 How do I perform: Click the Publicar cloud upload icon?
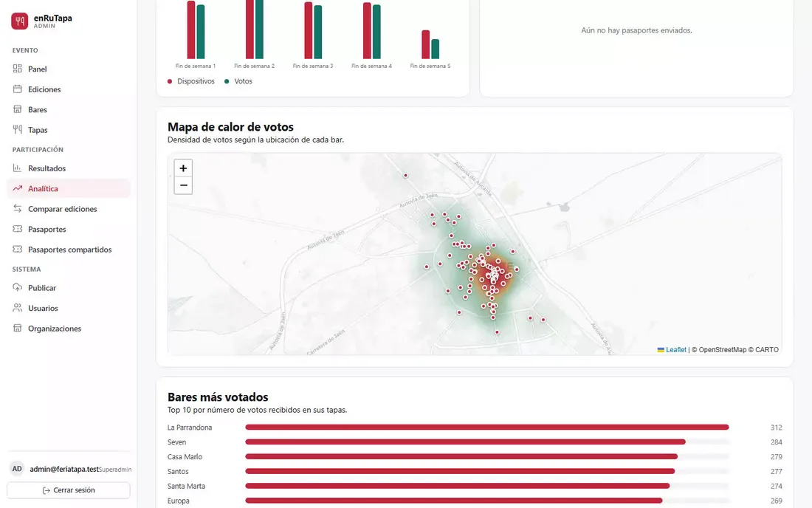pyautogui.click(x=18, y=287)
